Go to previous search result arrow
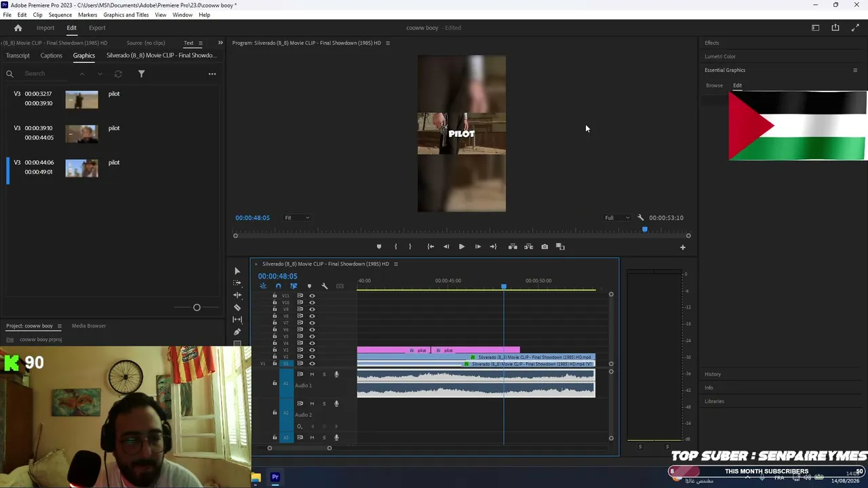The width and height of the screenshot is (868, 488). pyautogui.click(x=82, y=74)
